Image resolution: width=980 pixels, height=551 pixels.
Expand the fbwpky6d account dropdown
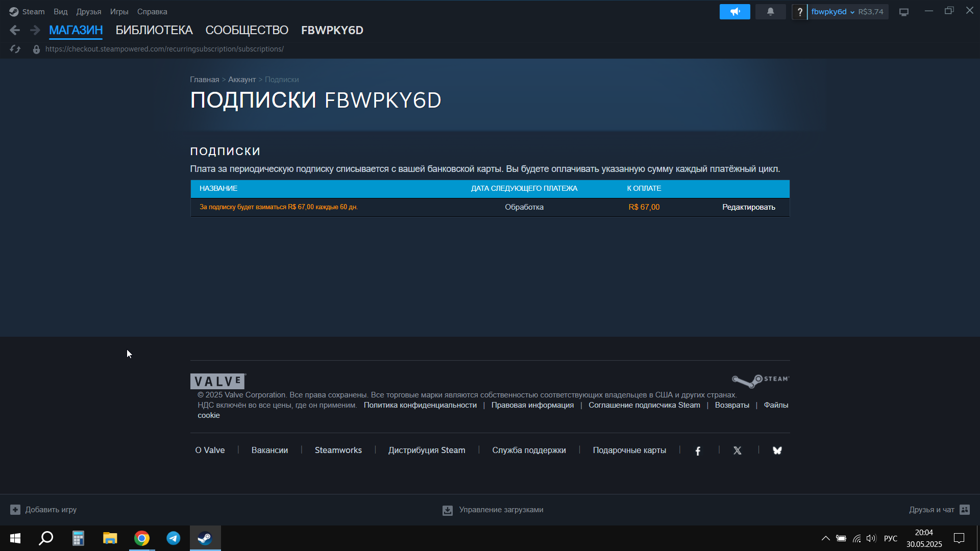832,12
